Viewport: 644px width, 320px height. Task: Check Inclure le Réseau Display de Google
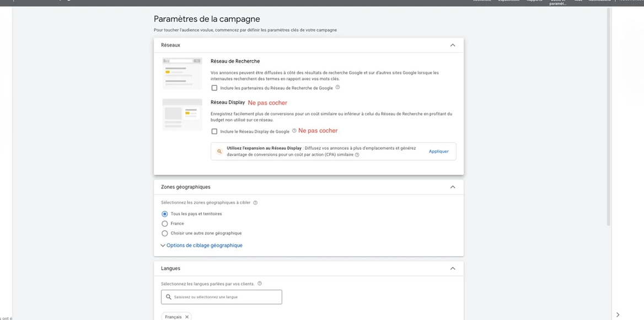click(214, 131)
